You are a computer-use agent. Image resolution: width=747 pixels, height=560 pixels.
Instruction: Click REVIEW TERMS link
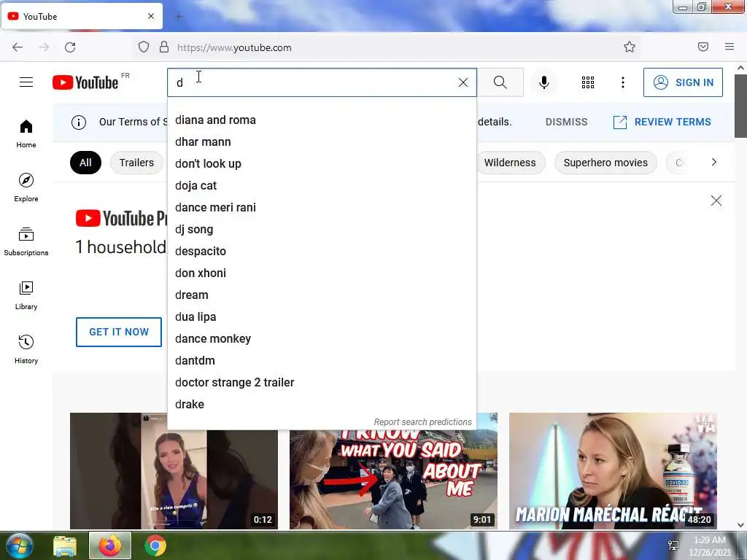coord(662,122)
